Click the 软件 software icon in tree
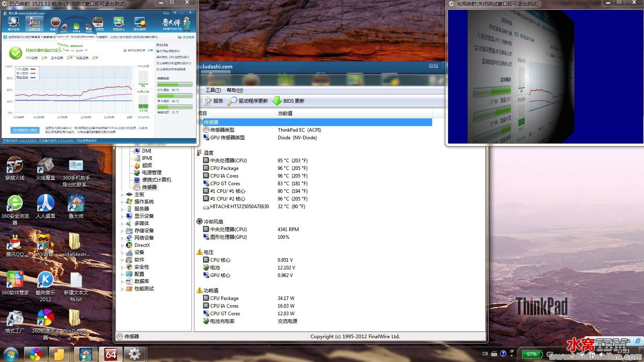 click(x=129, y=260)
